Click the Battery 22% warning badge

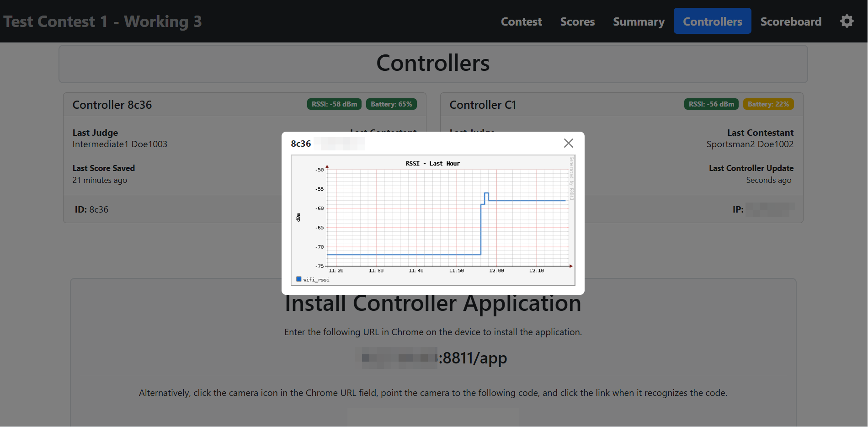768,104
